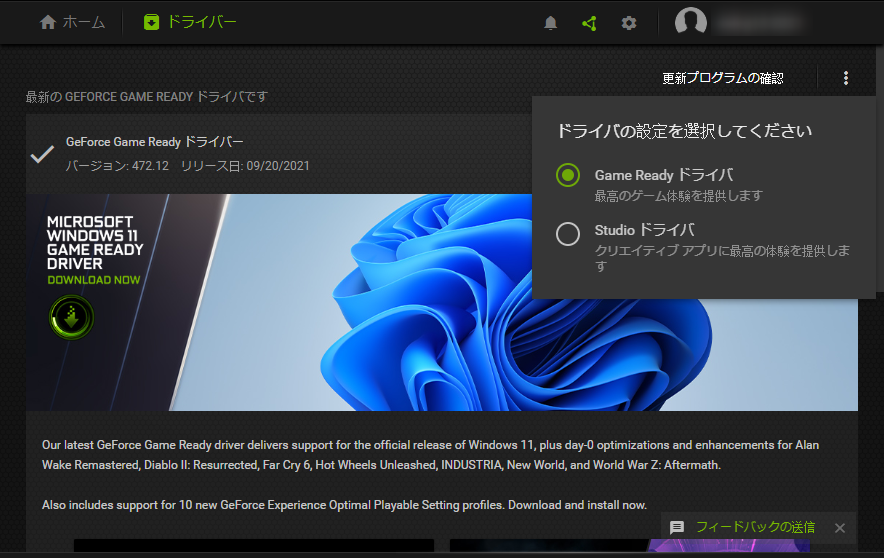
Task: Select the Game Ready ドライバ radio button
Action: (x=568, y=175)
